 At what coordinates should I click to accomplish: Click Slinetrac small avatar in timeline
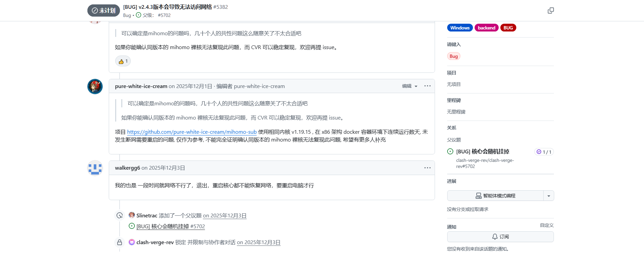132,215
